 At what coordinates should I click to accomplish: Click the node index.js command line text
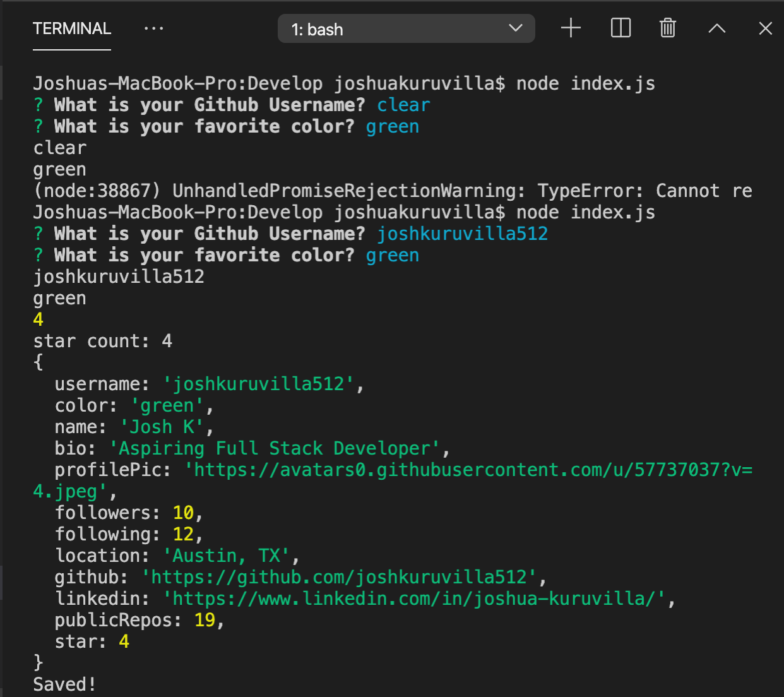(583, 83)
